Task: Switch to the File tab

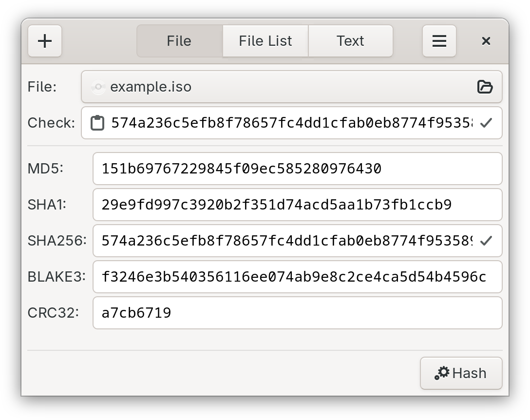Action: 179,41
